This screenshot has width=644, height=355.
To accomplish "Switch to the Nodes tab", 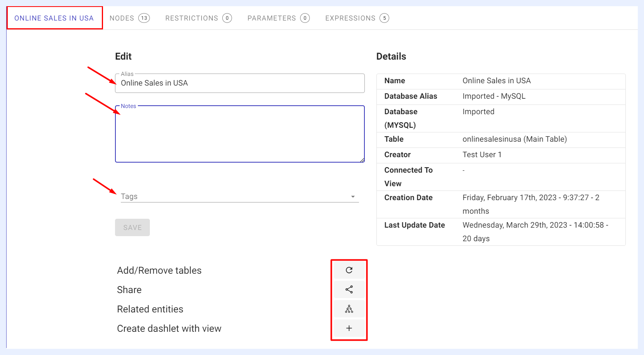I will [x=129, y=18].
